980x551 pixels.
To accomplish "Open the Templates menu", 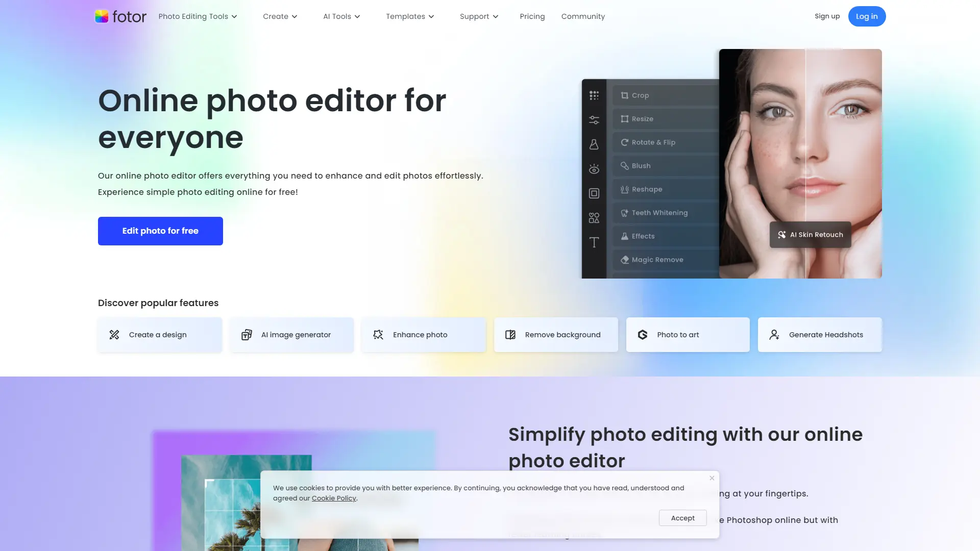I will (x=410, y=16).
